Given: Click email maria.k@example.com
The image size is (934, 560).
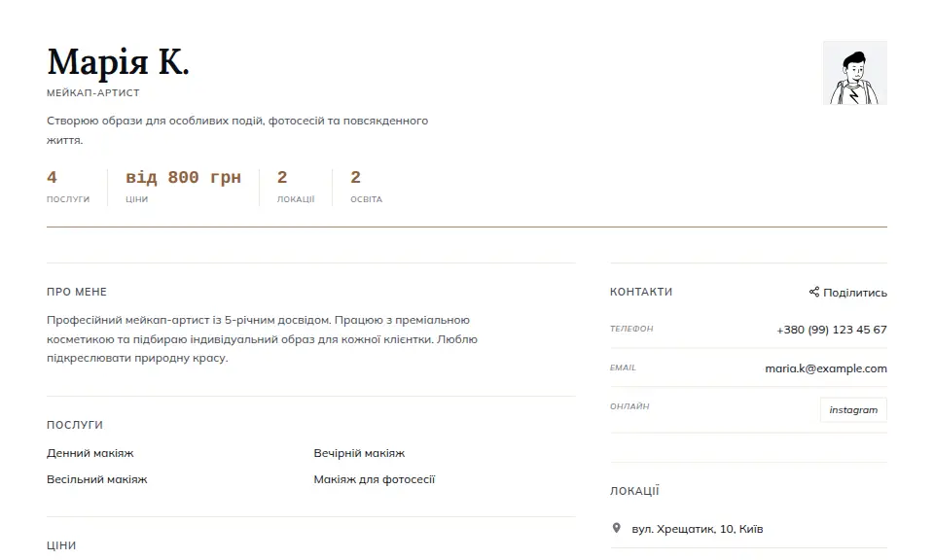Looking at the screenshot, I should point(826,368).
